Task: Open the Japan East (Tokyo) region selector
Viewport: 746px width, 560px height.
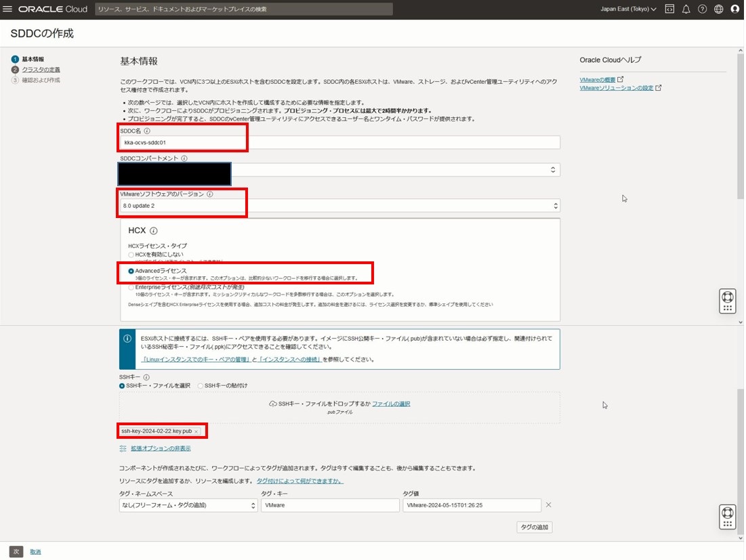Action: tap(628, 9)
